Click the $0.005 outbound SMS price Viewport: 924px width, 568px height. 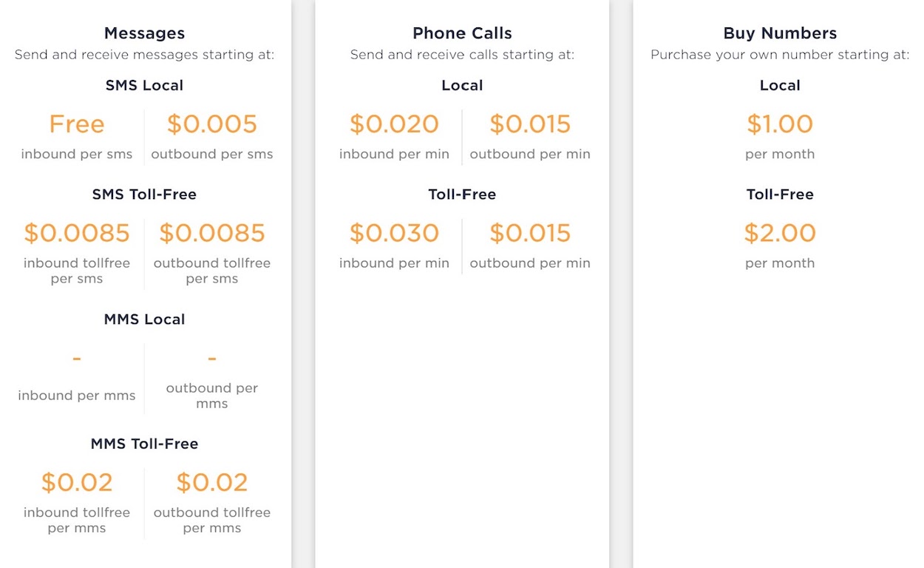click(x=212, y=124)
